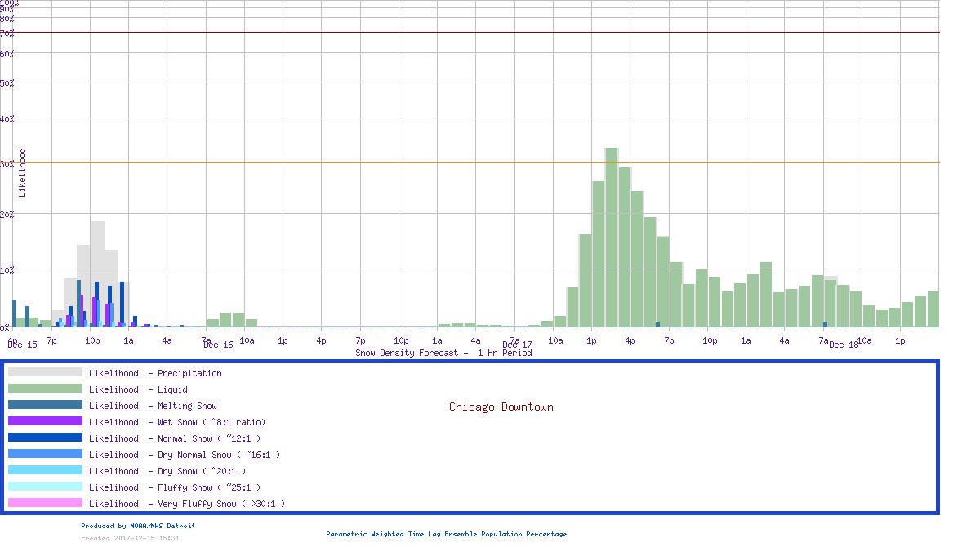
Task: Click the Dry Normal Snow (~16:1) swatch
Action: [x=45, y=454]
